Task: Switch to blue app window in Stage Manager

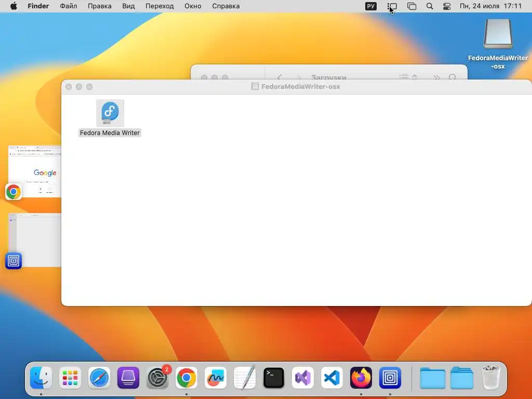Action: click(x=35, y=240)
